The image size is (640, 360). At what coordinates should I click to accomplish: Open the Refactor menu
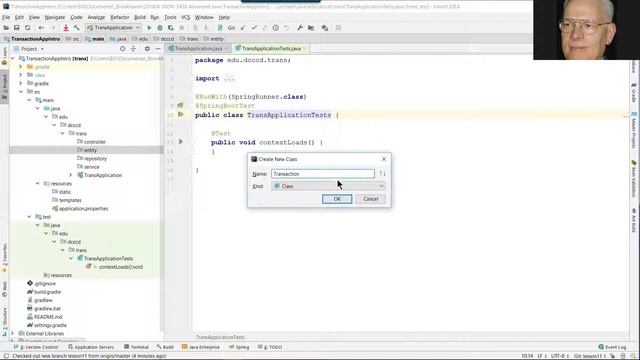click(120, 17)
